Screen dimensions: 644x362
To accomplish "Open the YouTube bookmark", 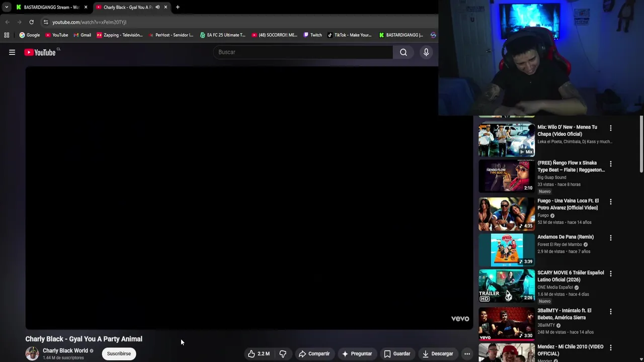I will (x=56, y=35).
